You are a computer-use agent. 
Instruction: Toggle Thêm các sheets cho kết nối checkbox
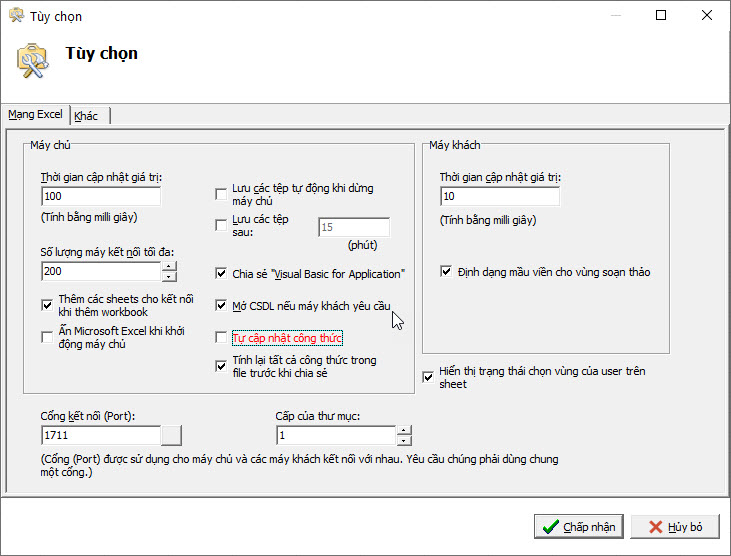pyautogui.click(x=47, y=305)
